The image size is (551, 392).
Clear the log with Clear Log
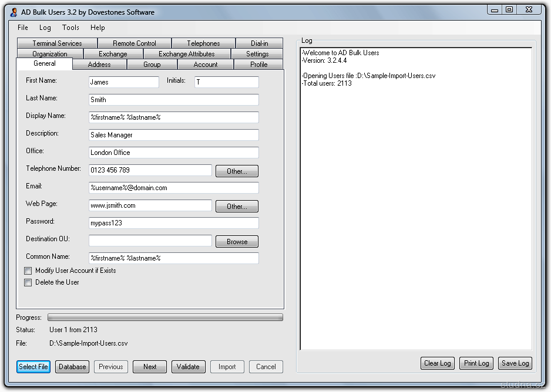pos(438,363)
